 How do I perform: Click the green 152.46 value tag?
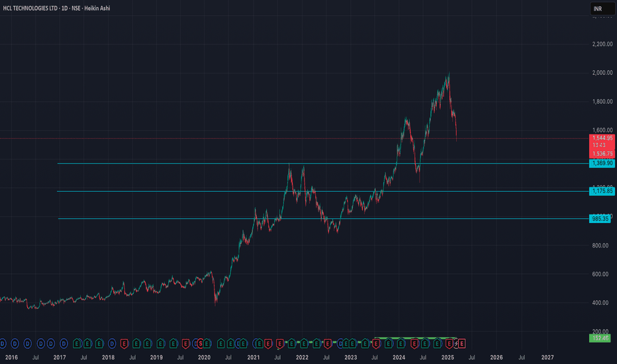point(600,338)
